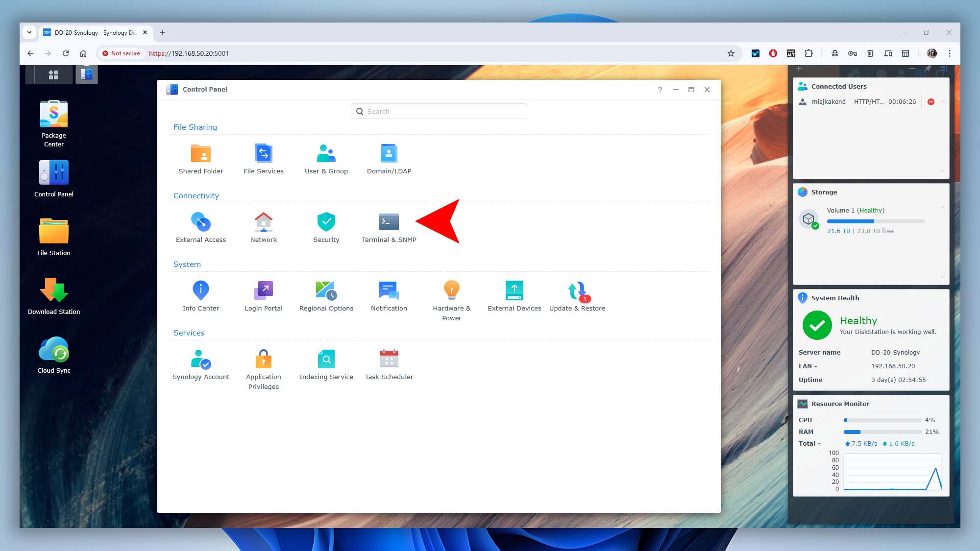Open browser tab list chevron

29,32
